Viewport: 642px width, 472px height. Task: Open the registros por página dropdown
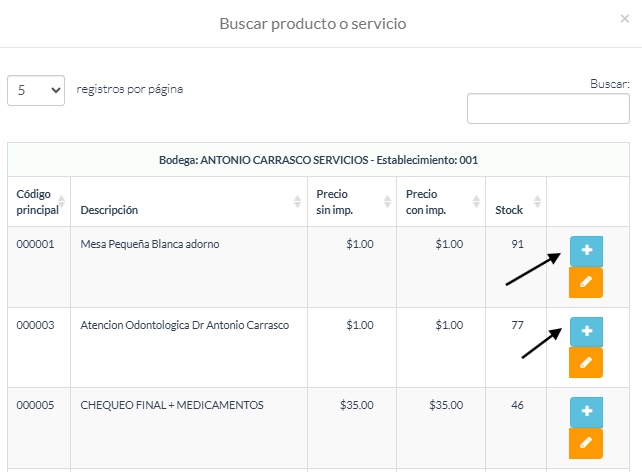(36, 90)
